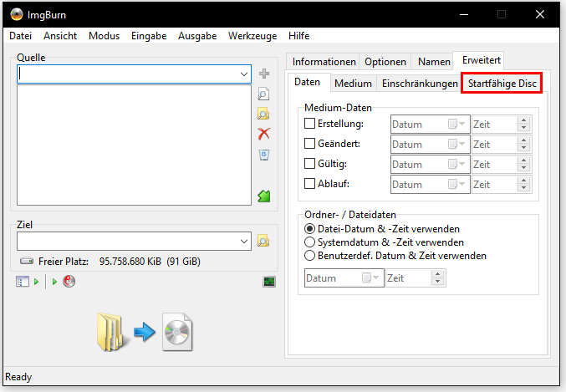
Task: Open Geändert Datum calendar dropdown
Action: click(x=456, y=145)
